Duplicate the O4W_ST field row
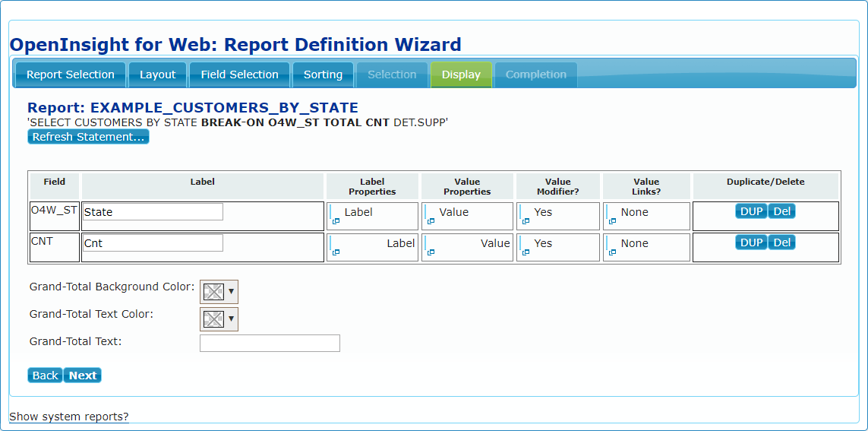The height and width of the screenshot is (431, 868). pyautogui.click(x=751, y=211)
